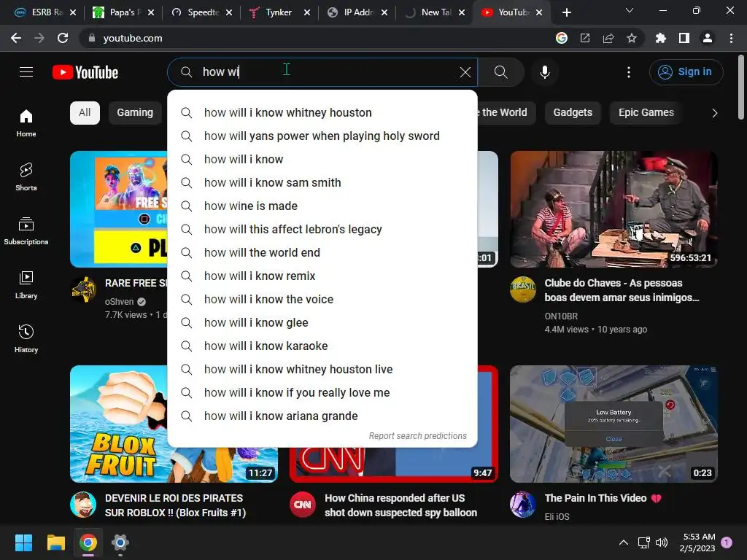Image resolution: width=747 pixels, height=560 pixels.
Task: Open ON10BR channel avatar
Action: point(523,289)
